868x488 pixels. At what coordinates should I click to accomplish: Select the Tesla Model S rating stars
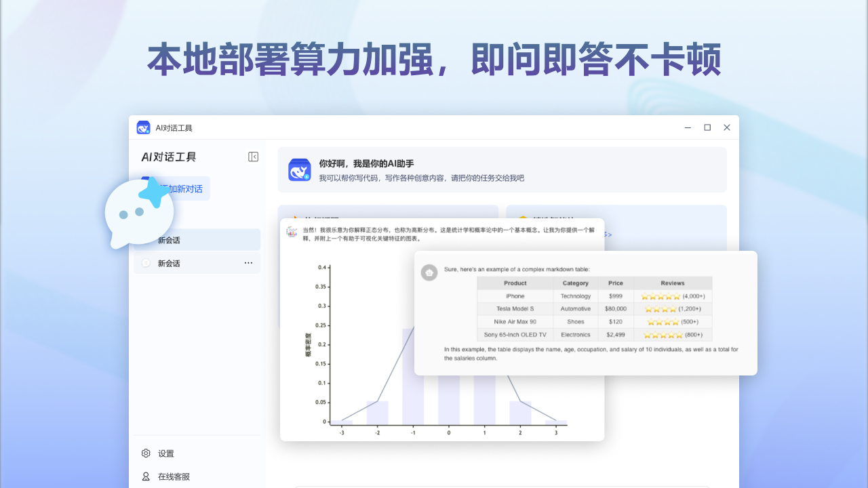coord(658,309)
